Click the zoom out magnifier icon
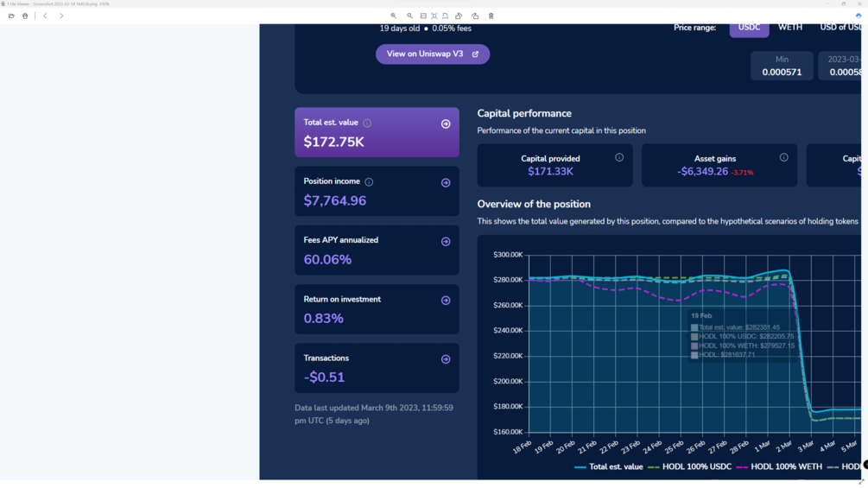868x488 pixels. coord(409,16)
